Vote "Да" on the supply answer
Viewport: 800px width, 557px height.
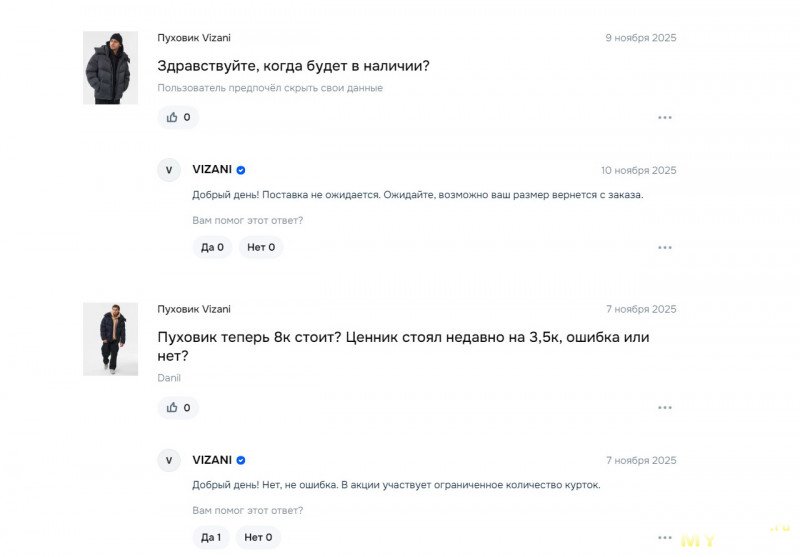pos(212,247)
